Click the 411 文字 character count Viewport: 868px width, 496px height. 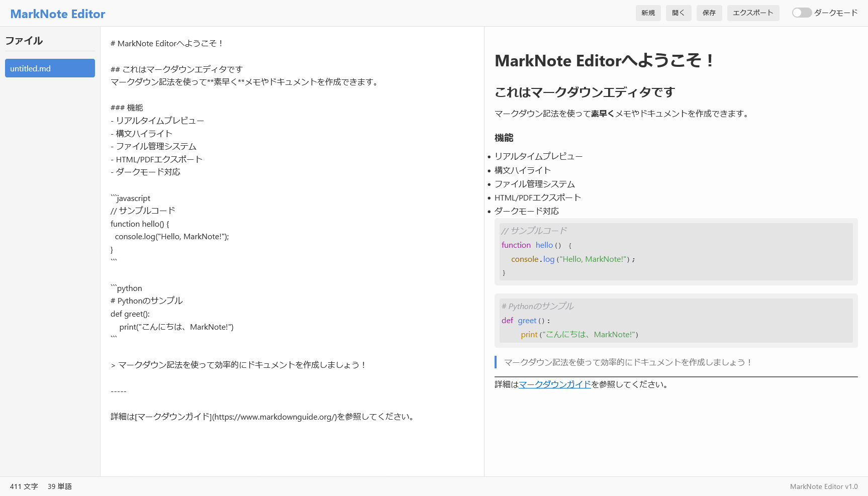24,486
